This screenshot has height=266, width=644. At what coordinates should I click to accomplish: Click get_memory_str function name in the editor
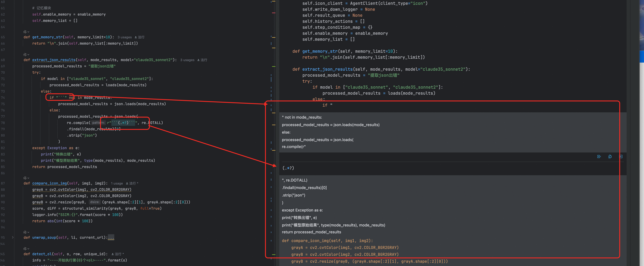(x=47, y=37)
